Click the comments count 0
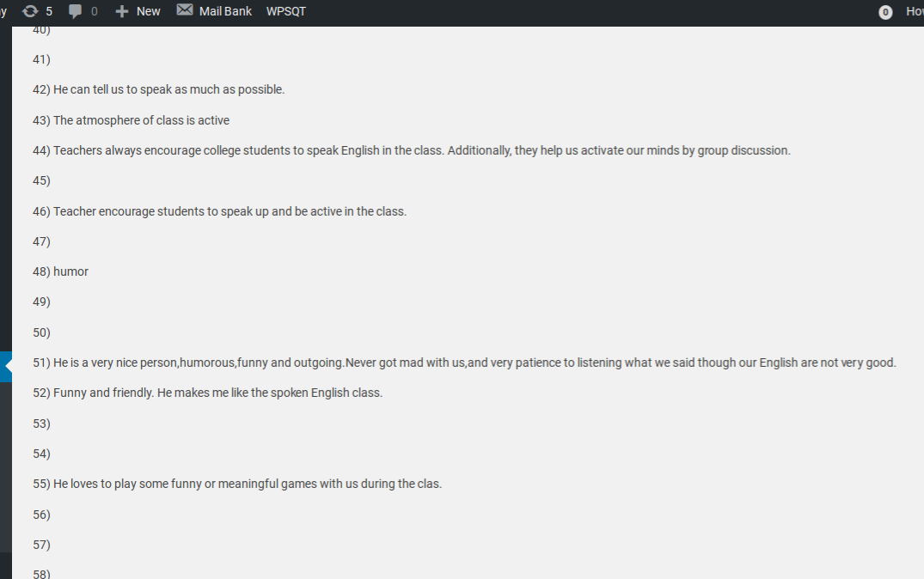 [x=95, y=11]
